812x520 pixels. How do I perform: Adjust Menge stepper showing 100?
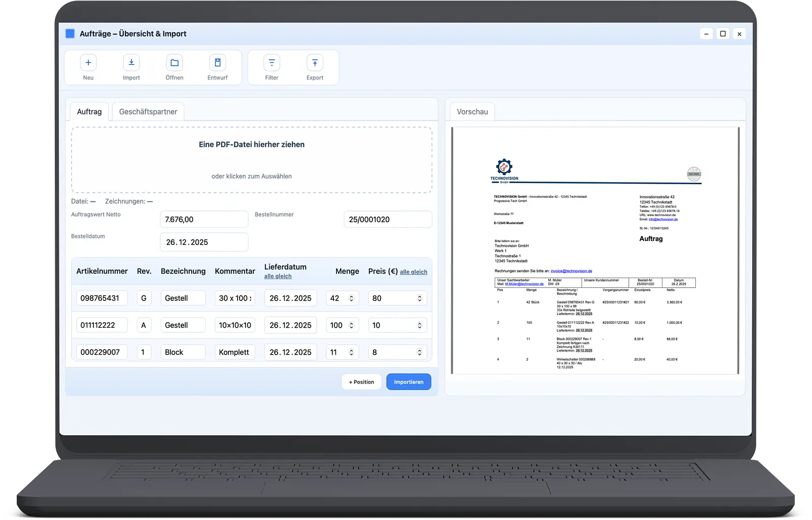coord(351,325)
